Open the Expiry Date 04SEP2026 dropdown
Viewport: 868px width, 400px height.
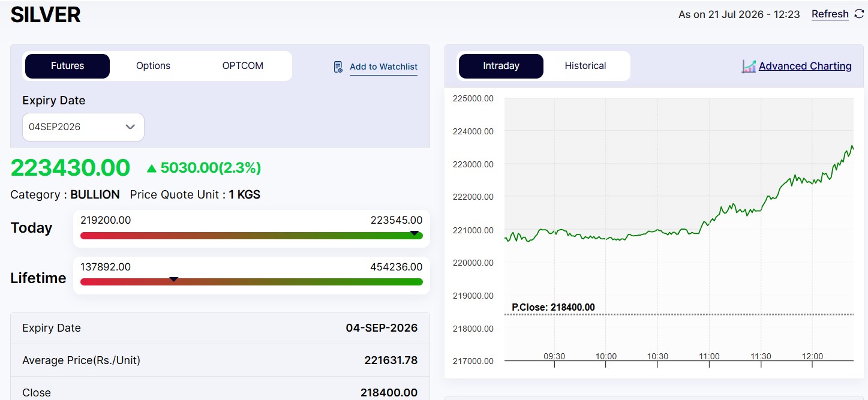coord(83,127)
